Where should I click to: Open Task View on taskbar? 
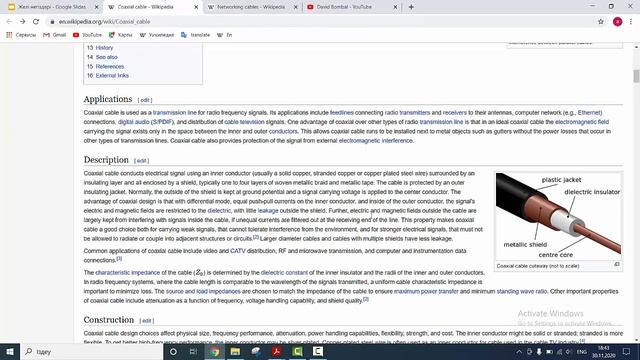point(193,351)
